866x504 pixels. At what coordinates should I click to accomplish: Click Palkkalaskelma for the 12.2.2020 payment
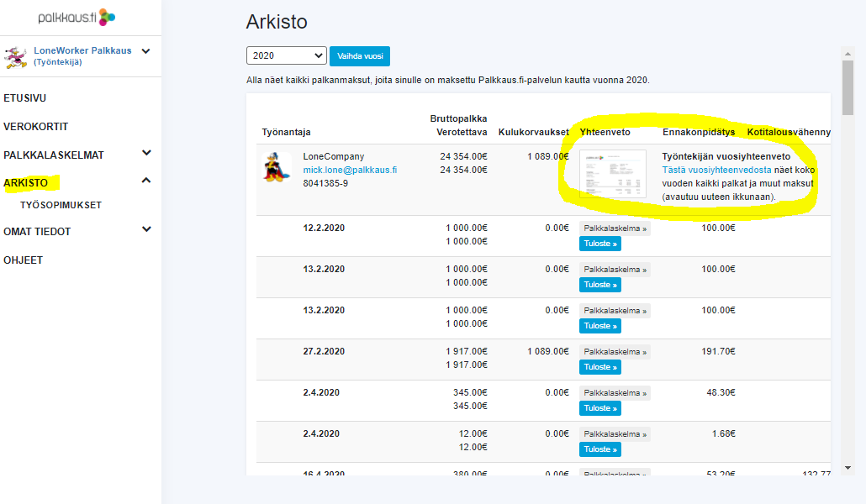pos(615,228)
